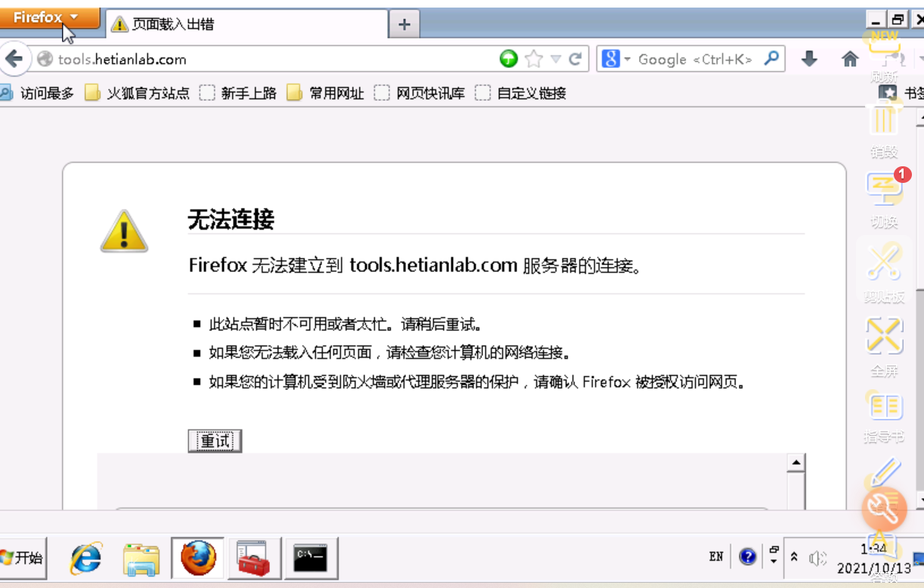Open Windows Explorer folder taskbar icon
Image resolution: width=924 pixels, height=588 pixels.
[x=141, y=559]
